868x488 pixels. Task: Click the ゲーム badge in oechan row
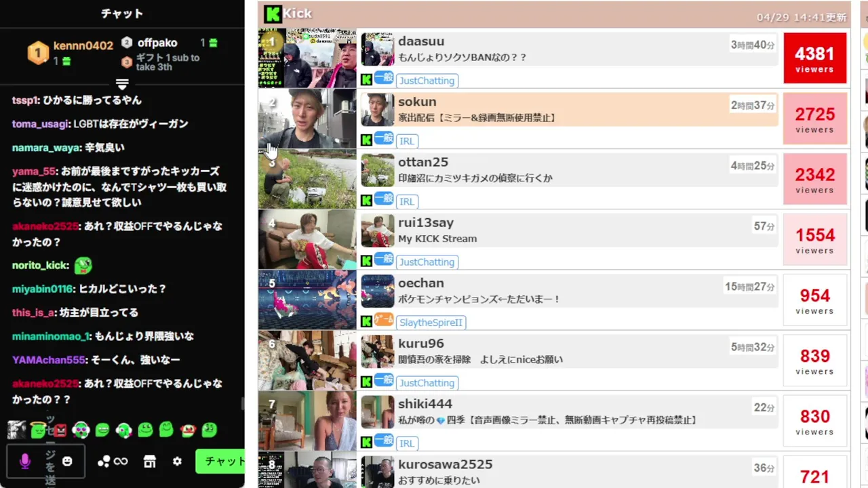384,320
